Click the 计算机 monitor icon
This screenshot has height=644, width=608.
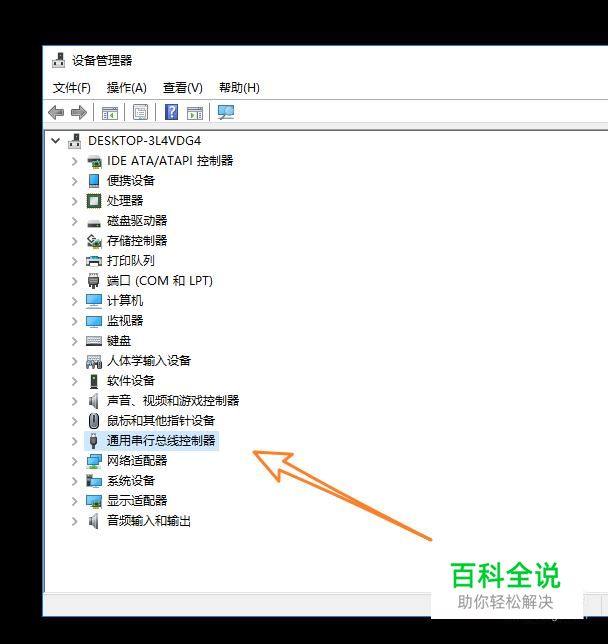click(x=94, y=301)
